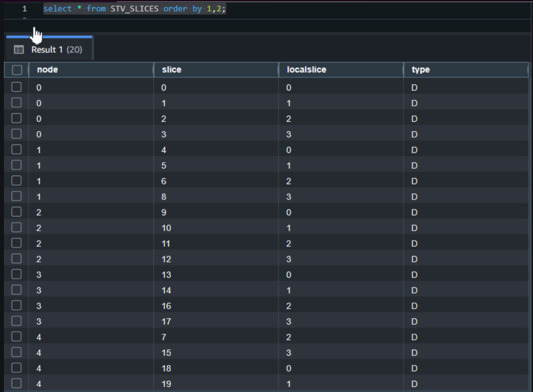Mark the checkbox on the slice 13 row
Screen dimensions: 533x392
(x=16, y=275)
